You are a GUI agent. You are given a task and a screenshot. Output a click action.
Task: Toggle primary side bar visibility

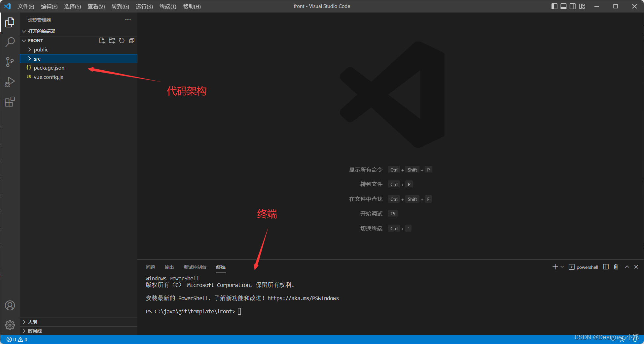(x=555, y=6)
